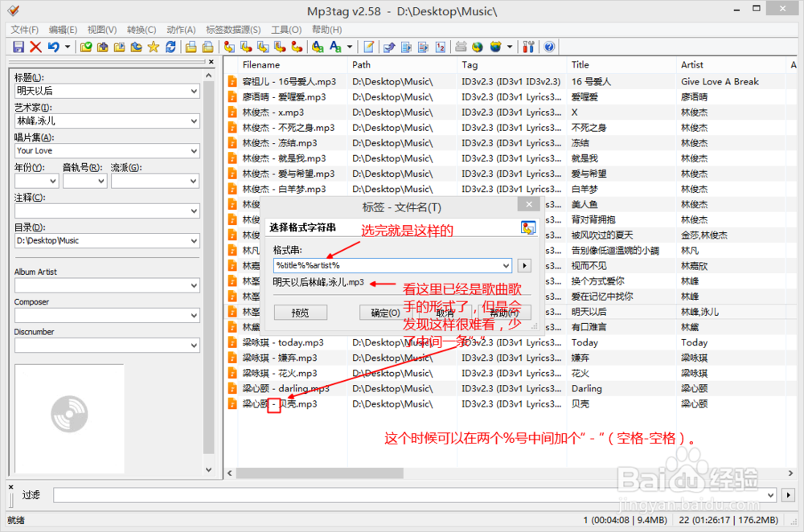Expand the 标题 title dropdown

point(194,92)
